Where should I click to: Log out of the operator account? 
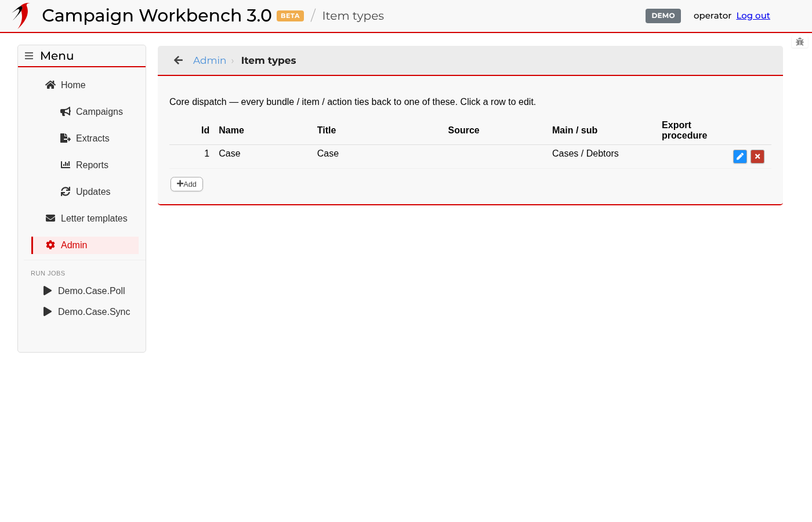point(753,16)
